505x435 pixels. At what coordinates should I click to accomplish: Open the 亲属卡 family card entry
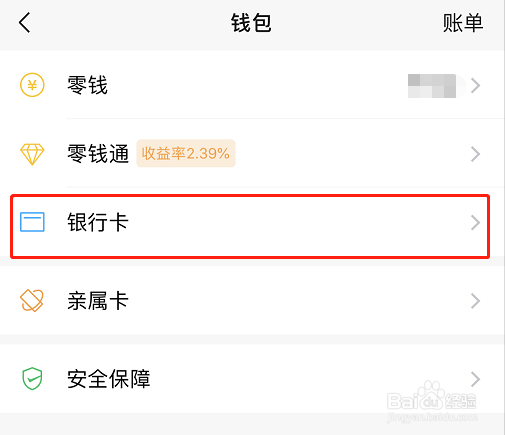click(x=252, y=301)
